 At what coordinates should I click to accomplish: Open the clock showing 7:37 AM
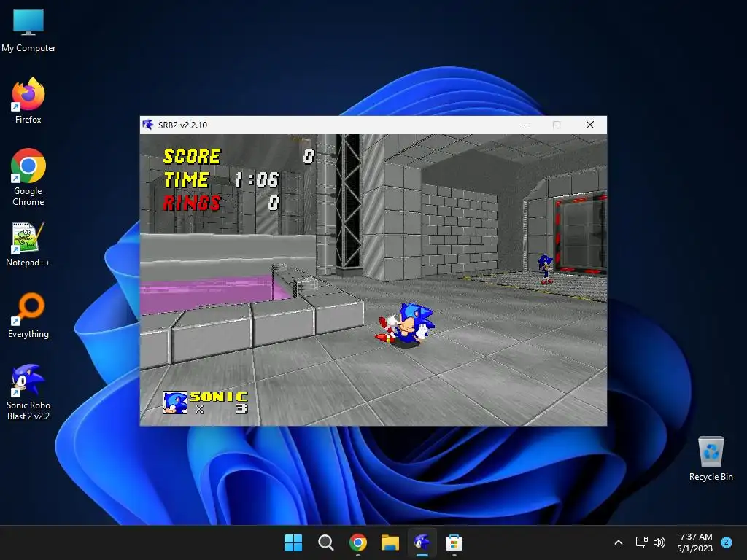click(695, 542)
